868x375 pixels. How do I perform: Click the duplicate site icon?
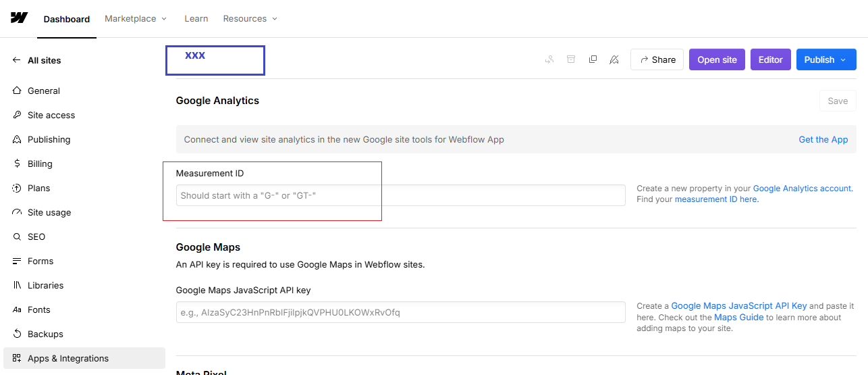[593, 59]
